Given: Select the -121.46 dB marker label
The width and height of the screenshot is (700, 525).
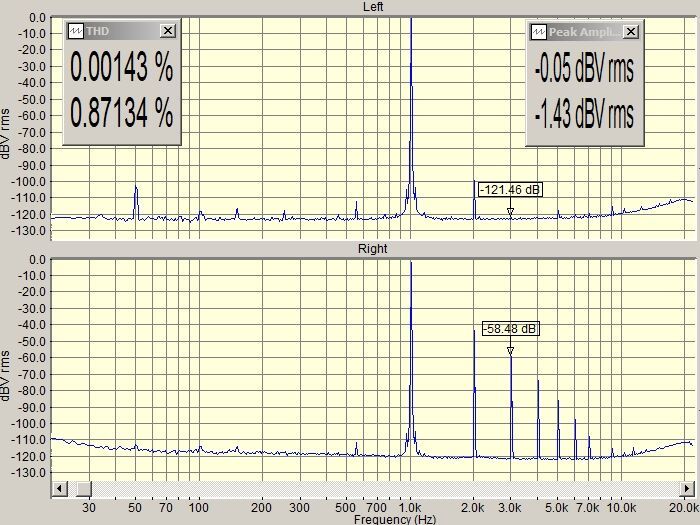Looking at the screenshot, I should click(x=510, y=190).
